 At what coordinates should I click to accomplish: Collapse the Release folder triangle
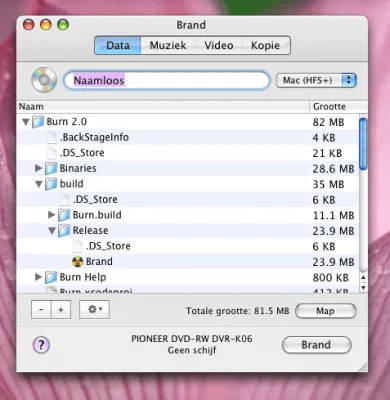(x=52, y=231)
